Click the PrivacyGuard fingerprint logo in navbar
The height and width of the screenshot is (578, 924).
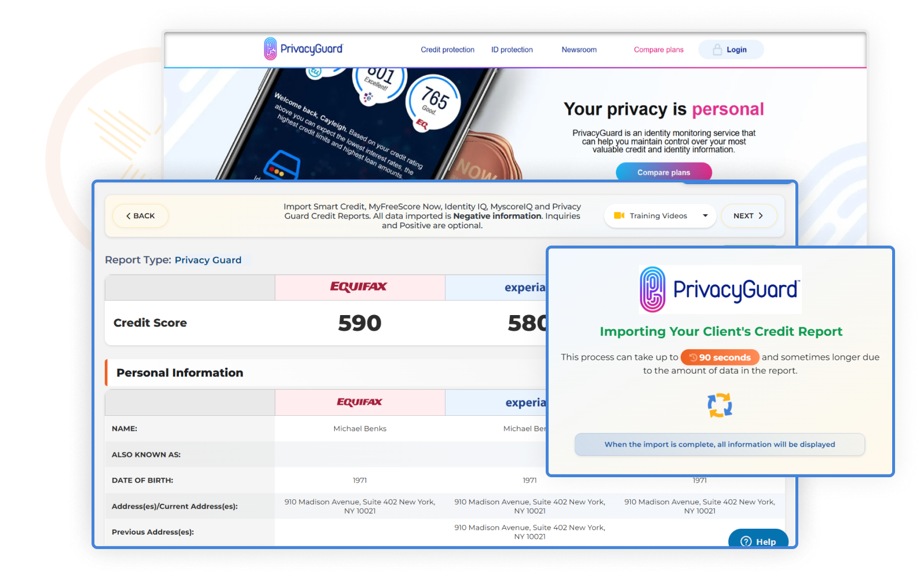(x=270, y=49)
